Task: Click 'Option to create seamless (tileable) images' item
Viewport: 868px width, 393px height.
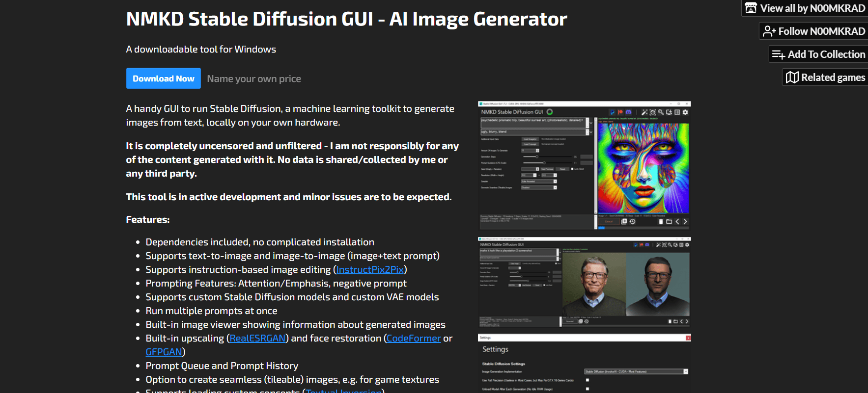Action: pos(292,379)
